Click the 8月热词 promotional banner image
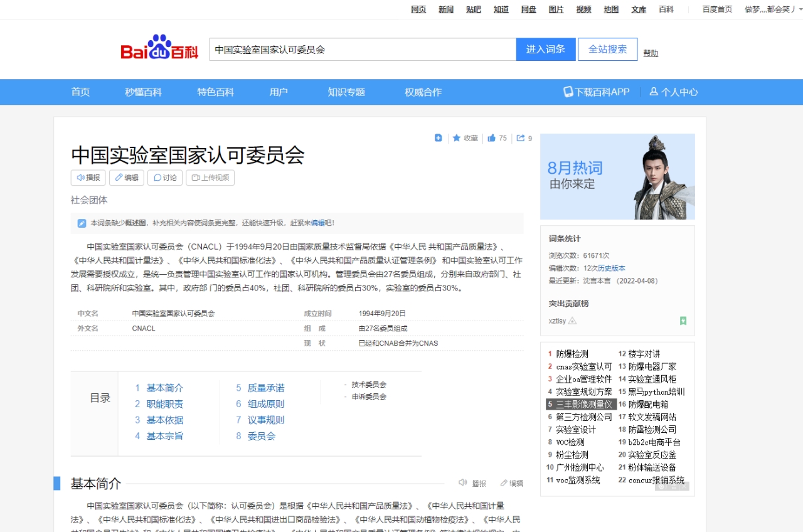 click(617, 177)
